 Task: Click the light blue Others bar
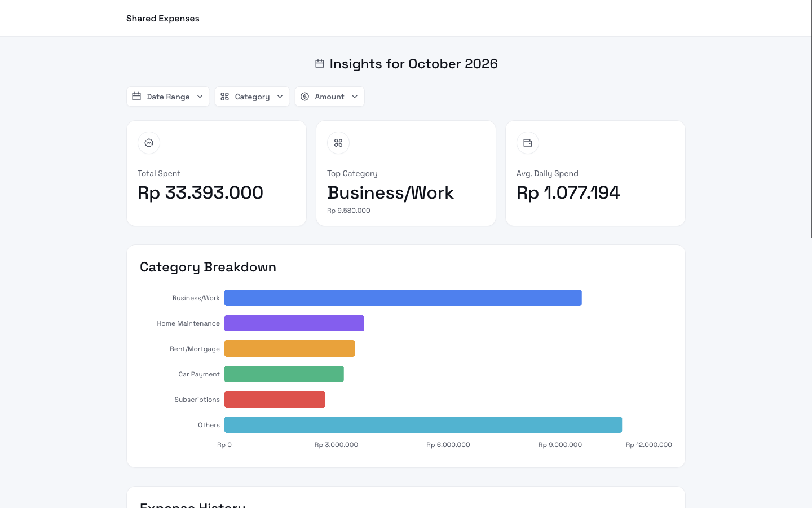pos(423,425)
